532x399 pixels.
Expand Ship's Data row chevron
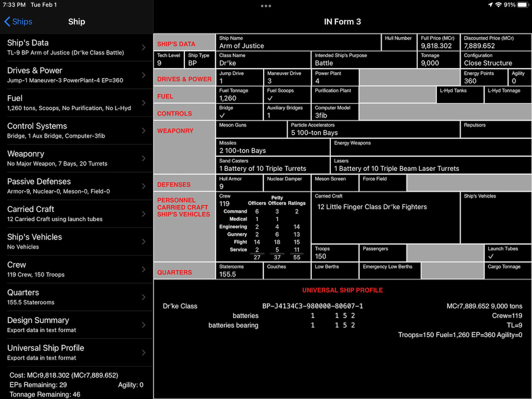[144, 47]
